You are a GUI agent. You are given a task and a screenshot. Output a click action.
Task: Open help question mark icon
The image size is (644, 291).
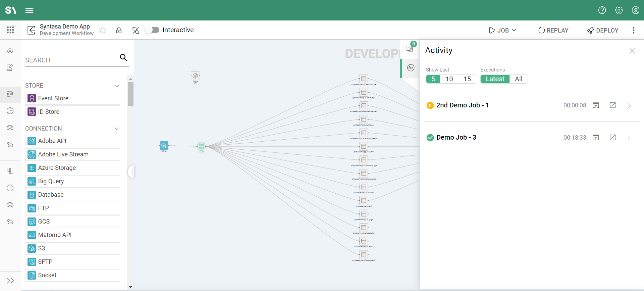pos(602,10)
